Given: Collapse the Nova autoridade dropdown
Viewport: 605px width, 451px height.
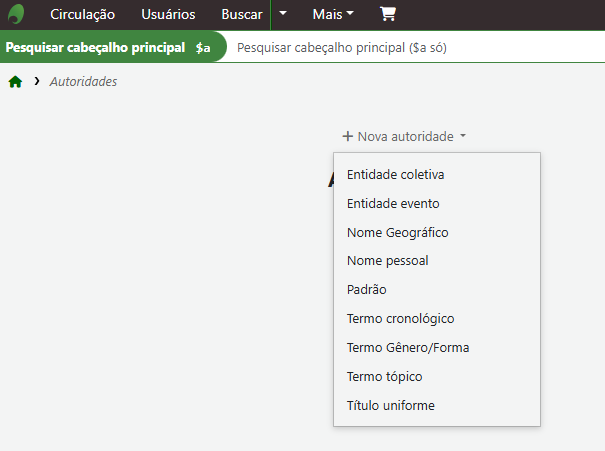Looking at the screenshot, I should coord(404,136).
